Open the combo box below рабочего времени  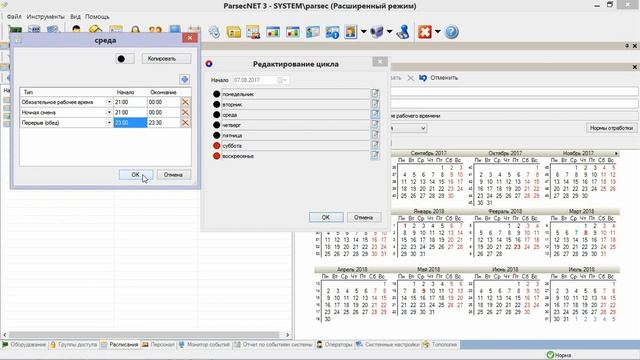pos(423,128)
